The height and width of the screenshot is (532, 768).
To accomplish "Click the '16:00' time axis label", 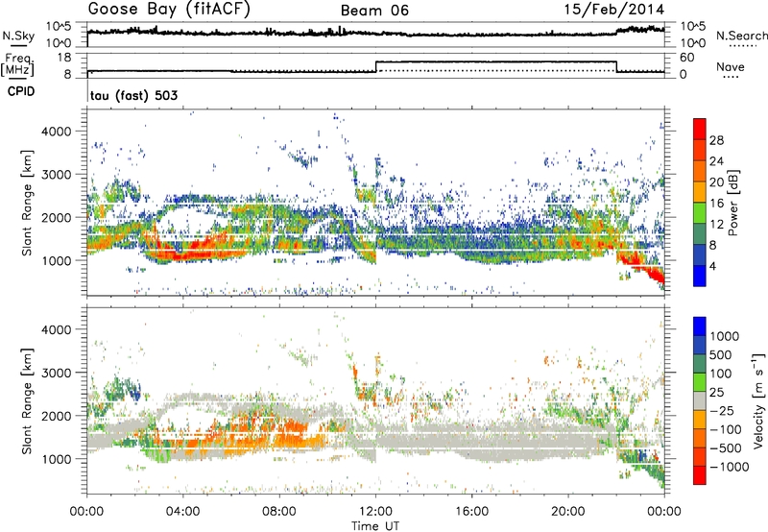I will click(471, 512).
